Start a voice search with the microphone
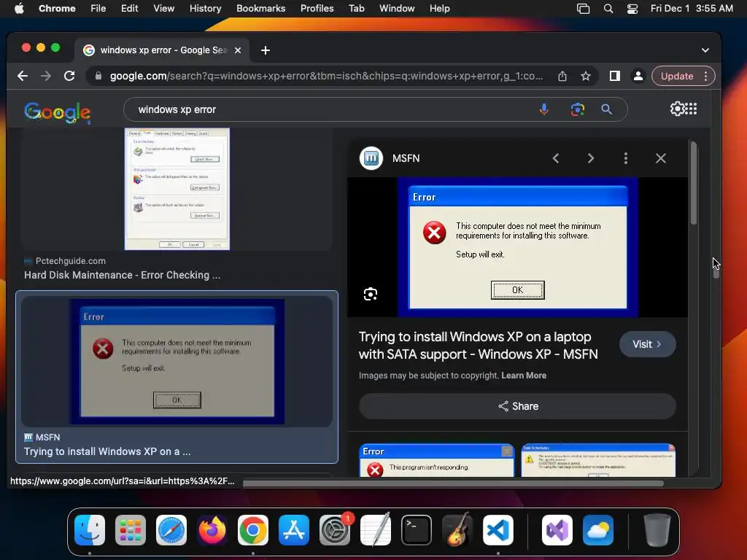 click(544, 109)
